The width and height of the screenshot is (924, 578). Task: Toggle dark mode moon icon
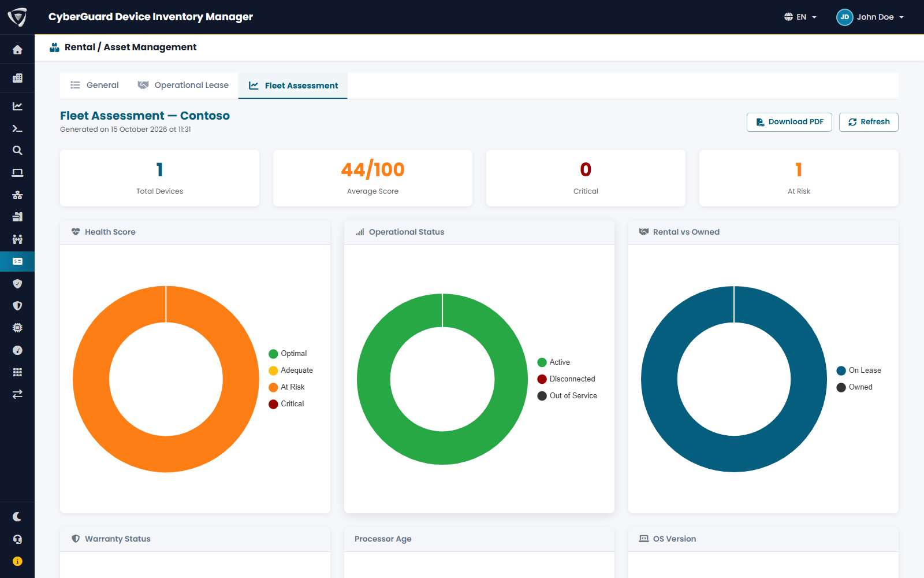click(x=17, y=517)
